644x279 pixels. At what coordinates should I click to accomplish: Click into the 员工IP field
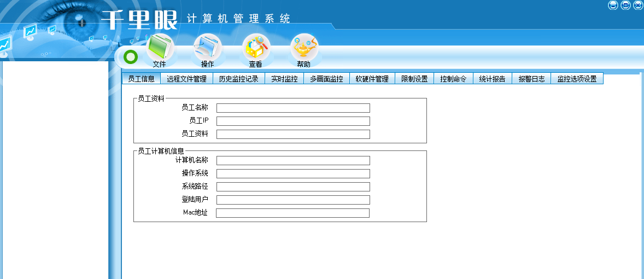coord(293,121)
